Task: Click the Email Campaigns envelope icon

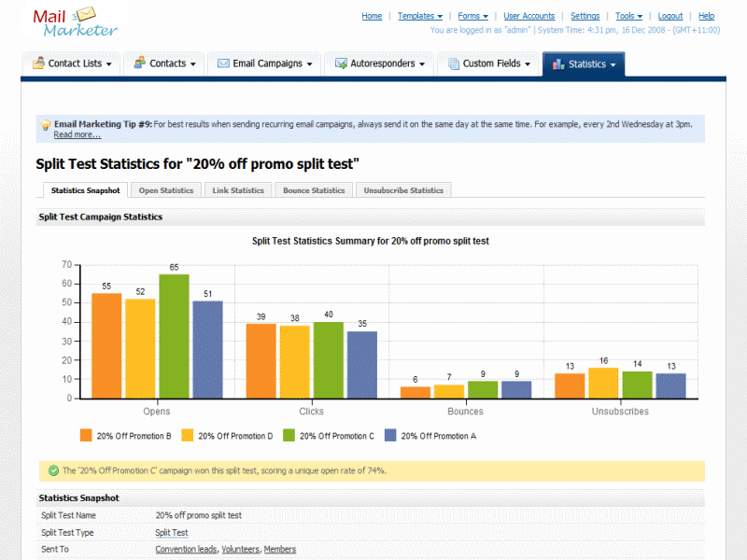Action: (x=223, y=63)
